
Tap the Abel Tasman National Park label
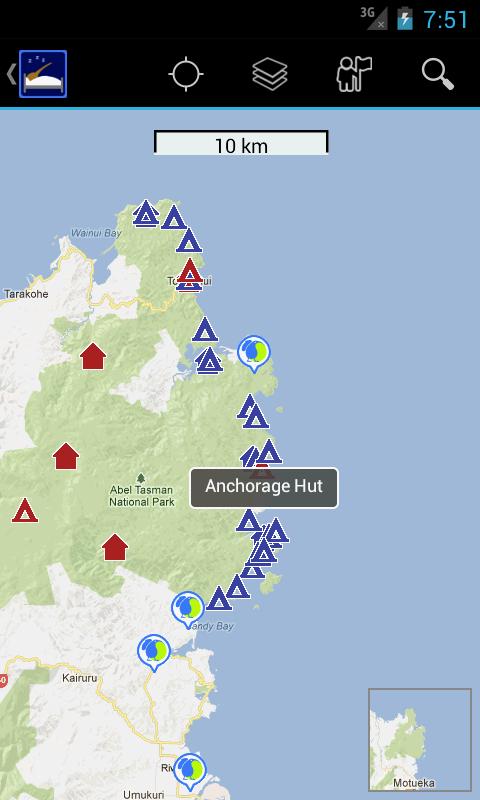coord(142,495)
